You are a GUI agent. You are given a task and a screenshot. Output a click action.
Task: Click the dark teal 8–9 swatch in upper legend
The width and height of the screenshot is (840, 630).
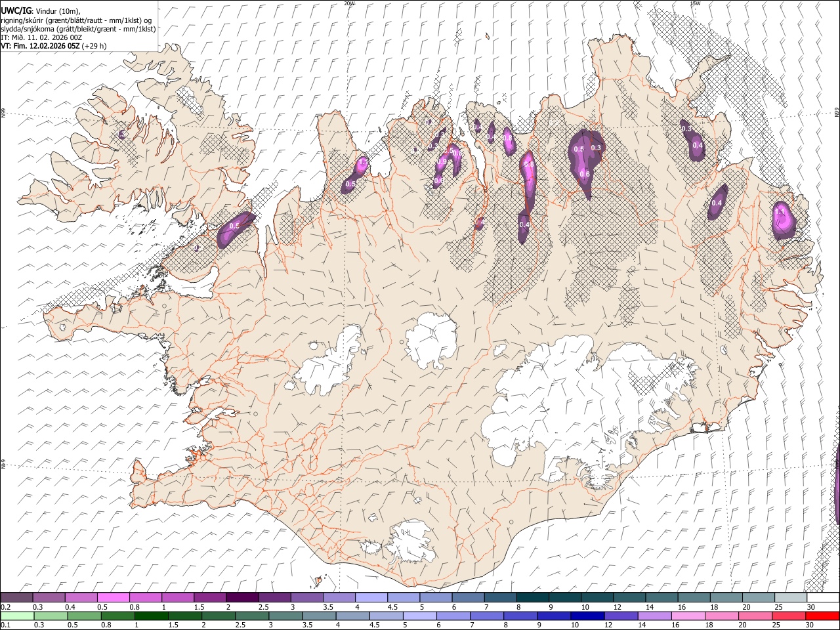click(x=532, y=598)
